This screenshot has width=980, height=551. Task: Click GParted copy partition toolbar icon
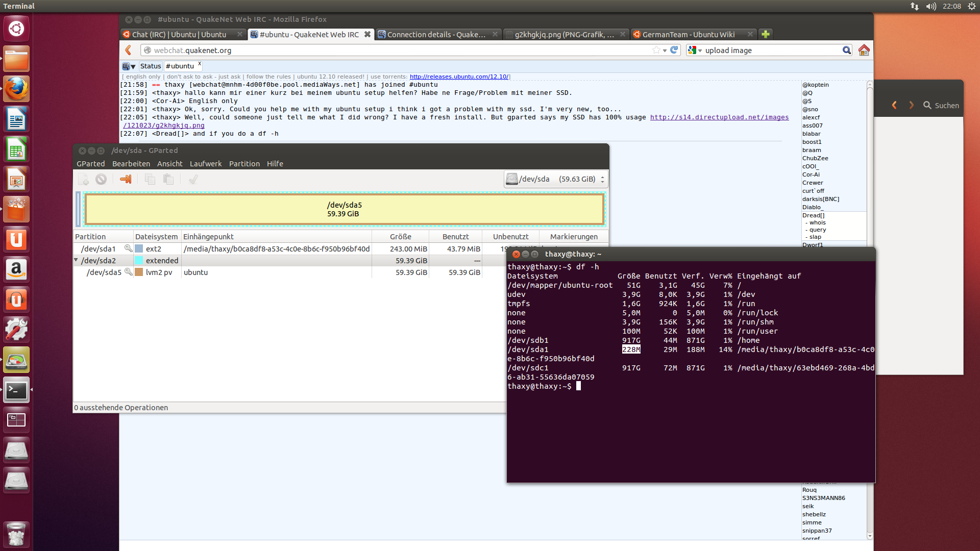pos(150,179)
